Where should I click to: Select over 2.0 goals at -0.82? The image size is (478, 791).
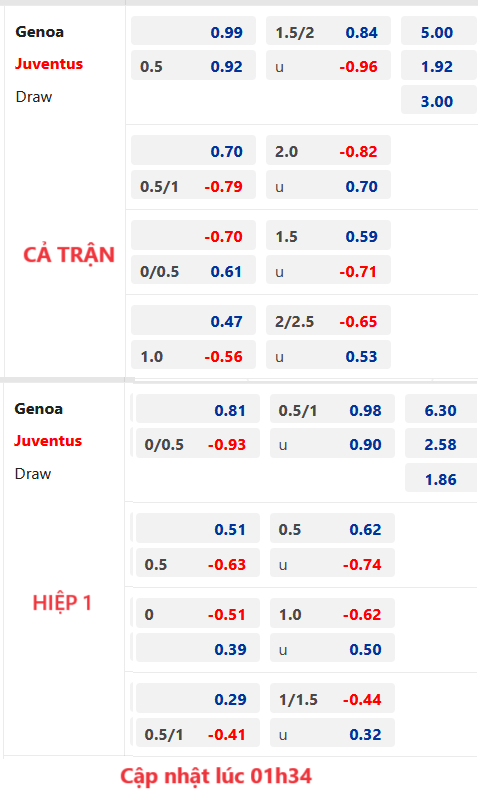(328, 151)
